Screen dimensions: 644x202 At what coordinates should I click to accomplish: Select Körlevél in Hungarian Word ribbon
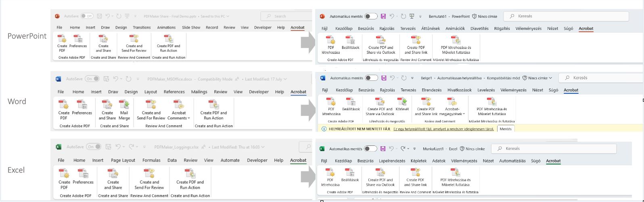402,104
